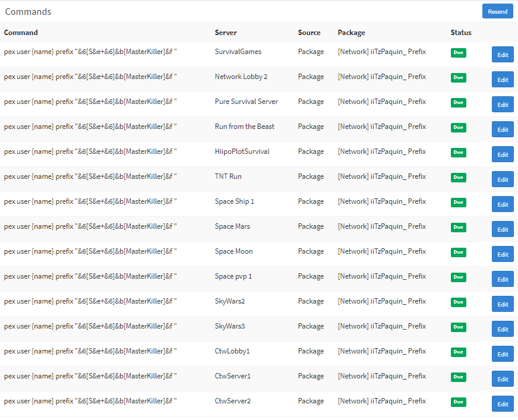Edit the SurvivalGames command

(x=503, y=55)
